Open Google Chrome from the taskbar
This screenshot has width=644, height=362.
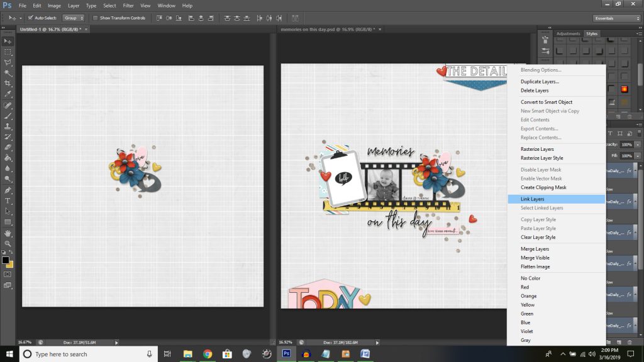pyautogui.click(x=208, y=354)
